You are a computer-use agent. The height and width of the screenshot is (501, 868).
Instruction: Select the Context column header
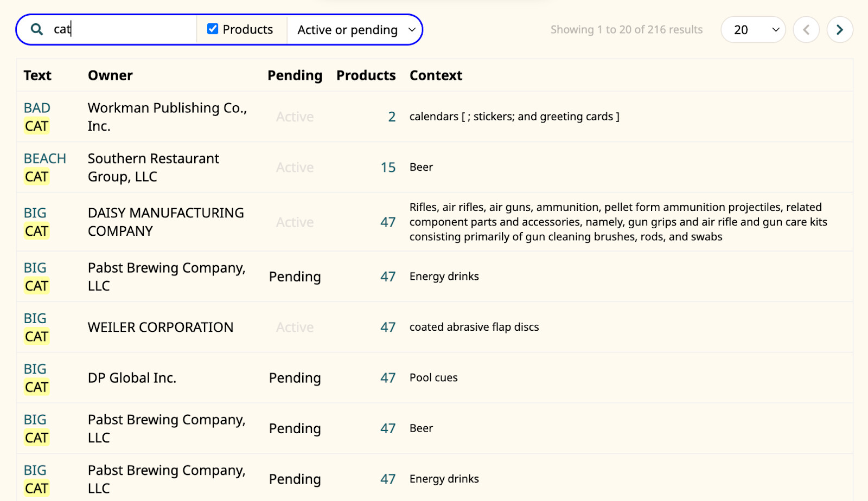(x=436, y=75)
